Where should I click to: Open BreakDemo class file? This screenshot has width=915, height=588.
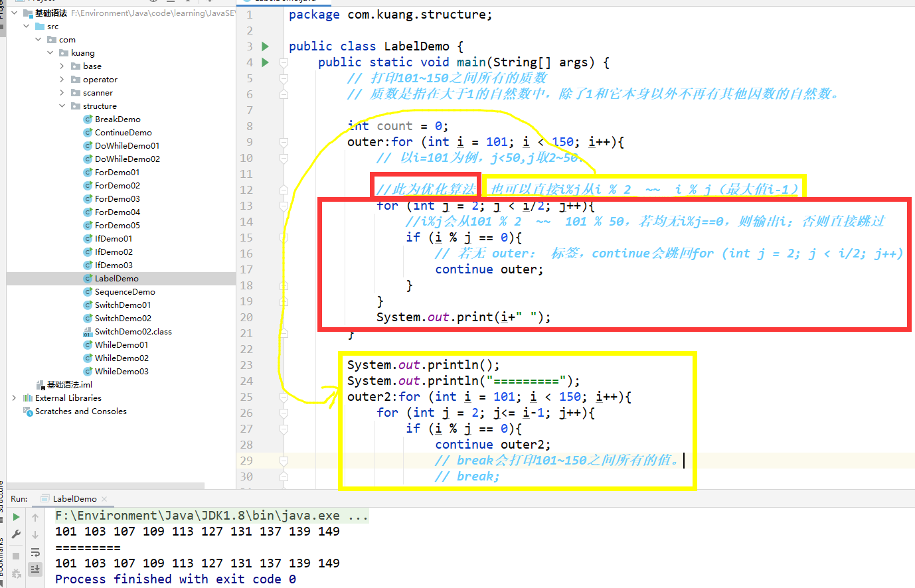tap(118, 119)
